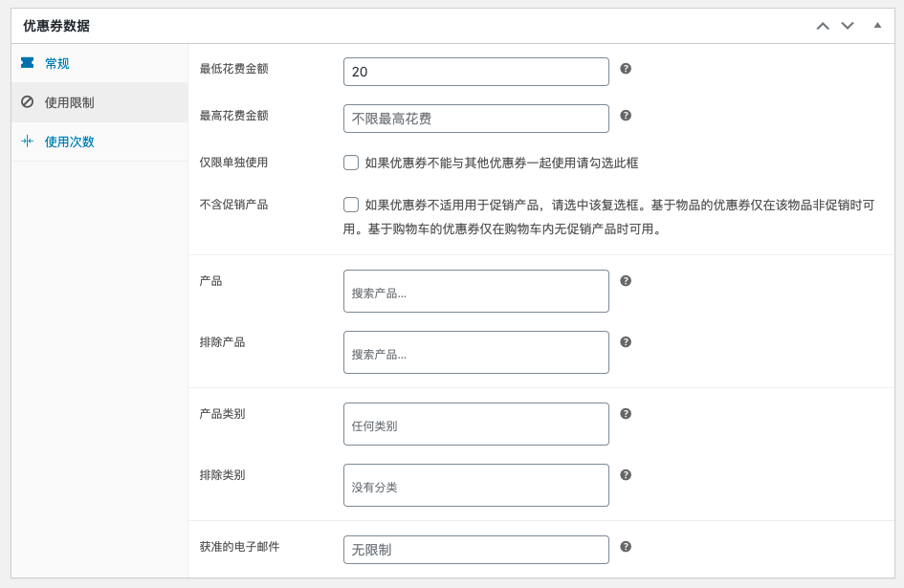
Task: Open the 产品类别 selection box
Action: coord(476,425)
